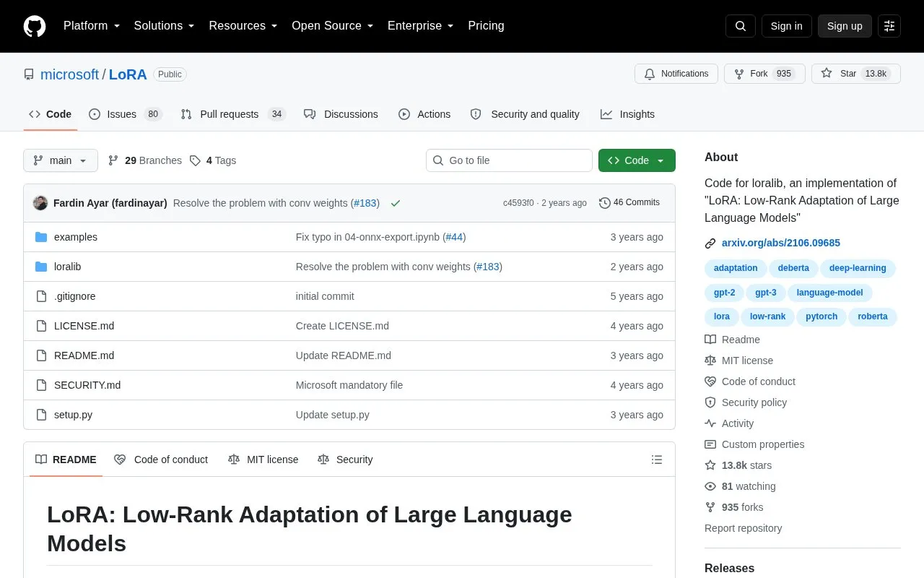This screenshot has height=578, width=924.
Task: Open the README.md file
Action: (84, 355)
